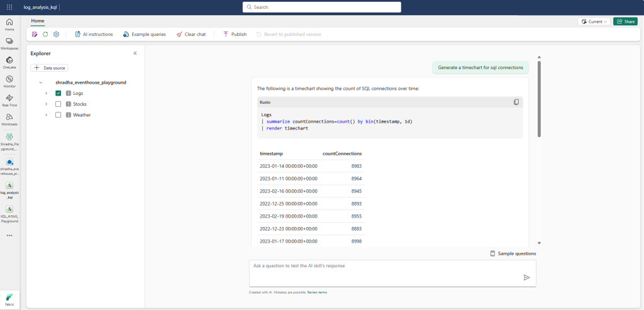The image size is (644, 310).
Task: Click the Share button
Action: coord(625,21)
